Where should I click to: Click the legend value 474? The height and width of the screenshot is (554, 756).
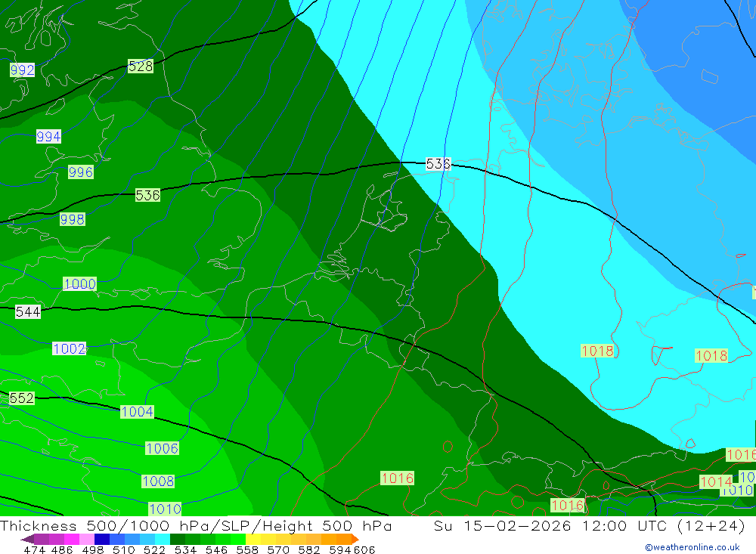click(x=34, y=549)
